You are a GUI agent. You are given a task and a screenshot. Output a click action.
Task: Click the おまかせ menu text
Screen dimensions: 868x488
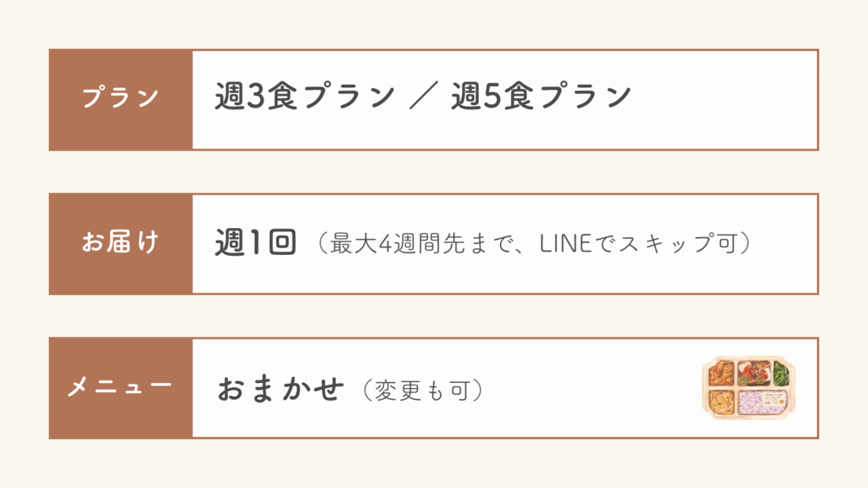[280, 389]
